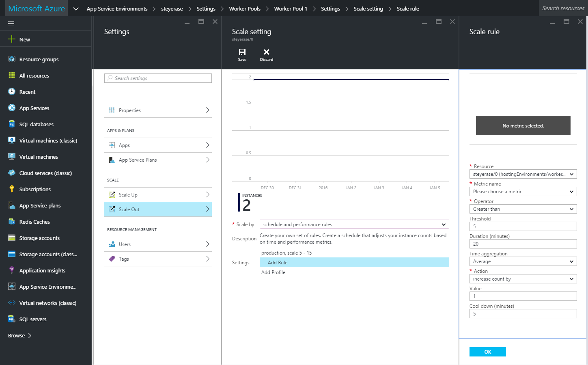
Task: Open the Metric name dropdown
Action: coord(523,191)
